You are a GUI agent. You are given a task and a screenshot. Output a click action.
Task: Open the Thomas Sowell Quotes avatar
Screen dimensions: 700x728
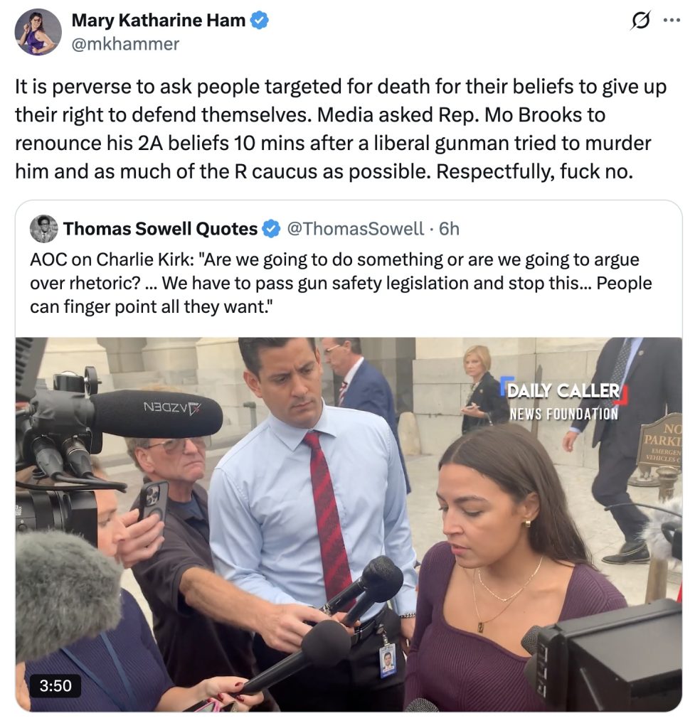43,229
